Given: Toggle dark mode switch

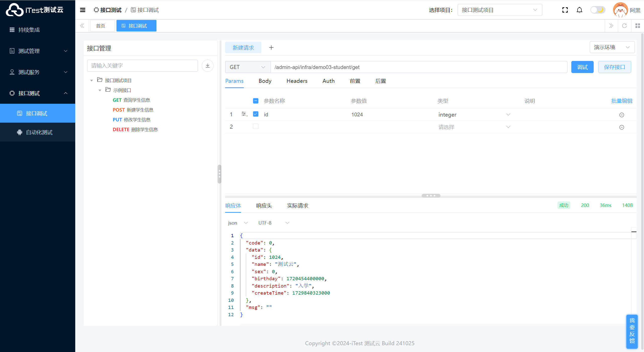Looking at the screenshot, I should pyautogui.click(x=598, y=10).
